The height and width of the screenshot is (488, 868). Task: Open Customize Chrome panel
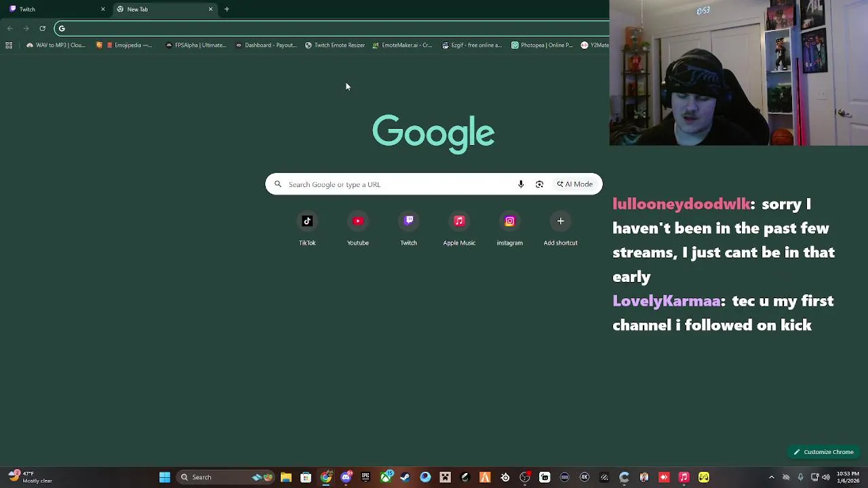coord(824,452)
